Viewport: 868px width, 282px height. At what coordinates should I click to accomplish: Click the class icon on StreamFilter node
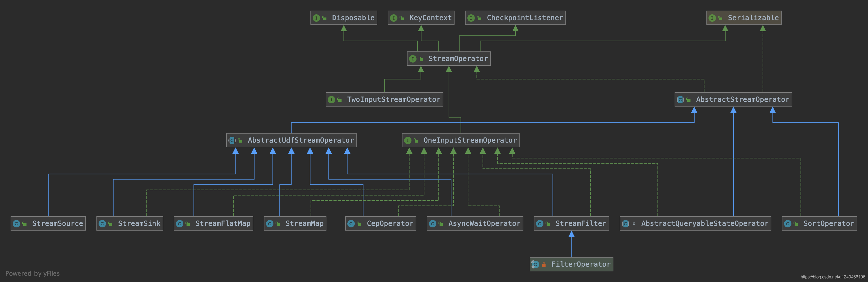(539, 224)
